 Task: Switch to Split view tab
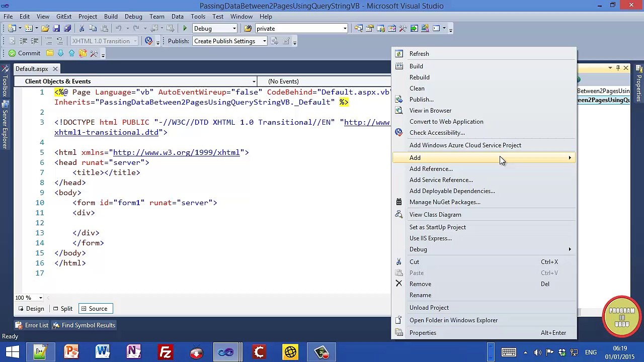point(62,309)
